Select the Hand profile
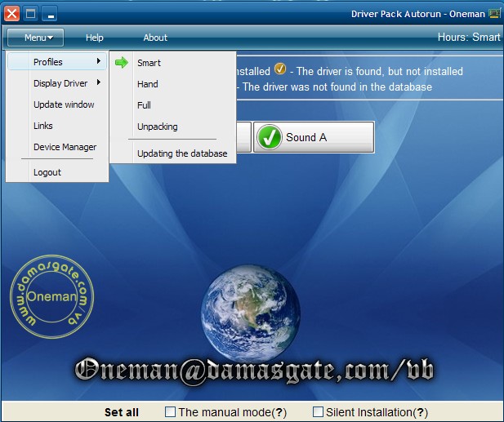The width and height of the screenshot is (504, 422). [172, 84]
